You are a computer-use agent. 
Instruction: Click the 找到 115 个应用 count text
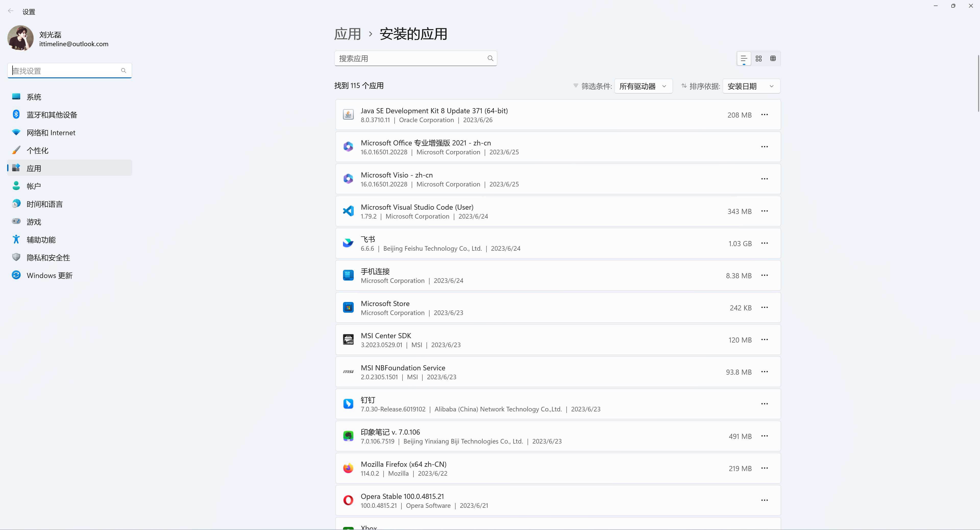(x=359, y=85)
